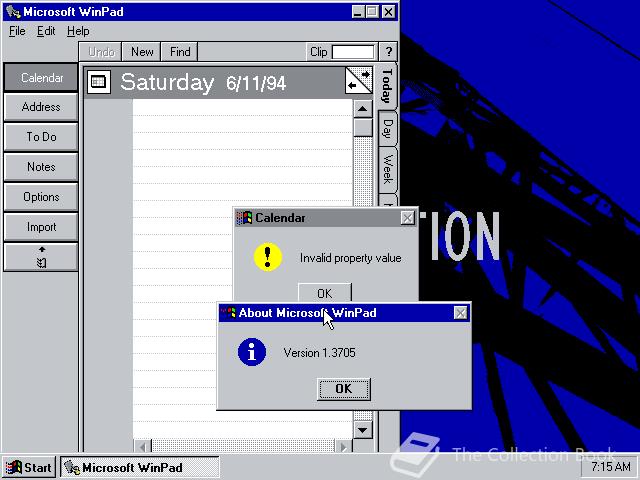Screen dimensions: 640x480
Task: Switch to the Today tab
Action: (387, 86)
